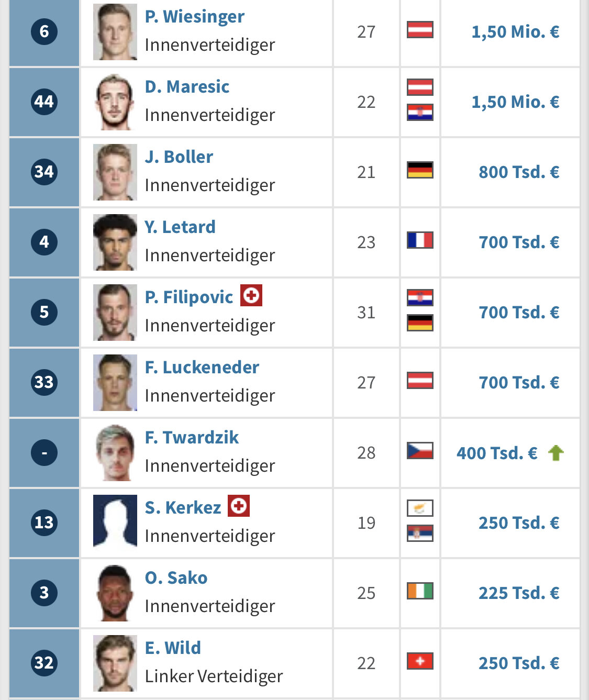Screen dimensions: 589x700
Task: Click E. Wild's portrait thumbnail
Action: tap(115, 663)
